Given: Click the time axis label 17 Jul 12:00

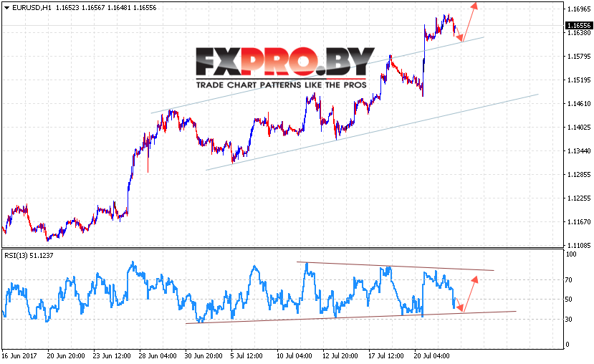Looking at the screenshot, I should [386, 356].
